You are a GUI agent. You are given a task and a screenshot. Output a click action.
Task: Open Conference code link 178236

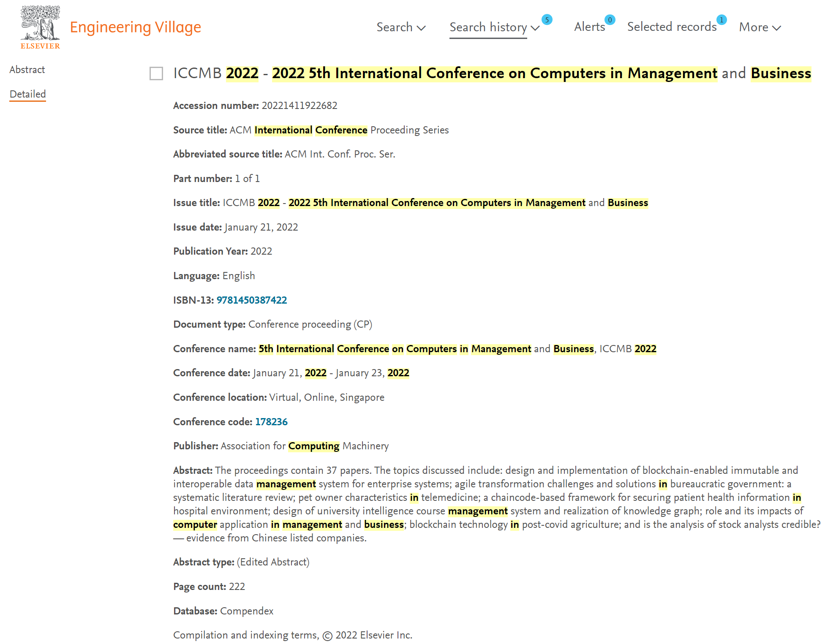click(271, 422)
